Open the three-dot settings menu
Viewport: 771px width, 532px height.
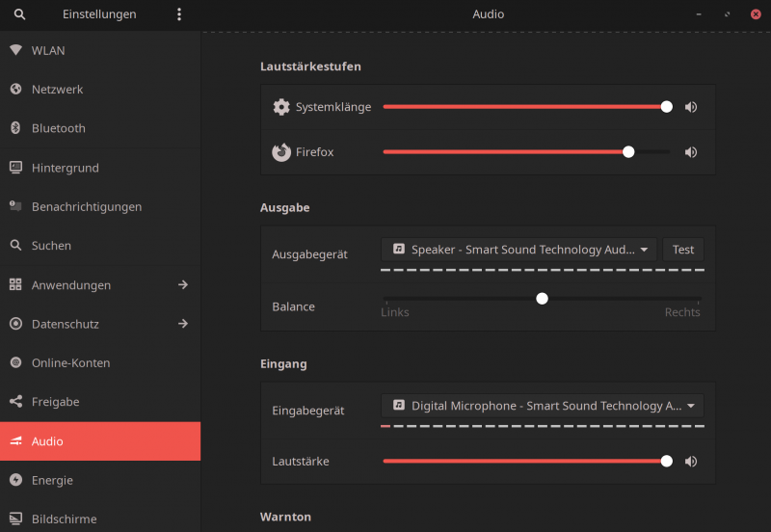tap(179, 14)
